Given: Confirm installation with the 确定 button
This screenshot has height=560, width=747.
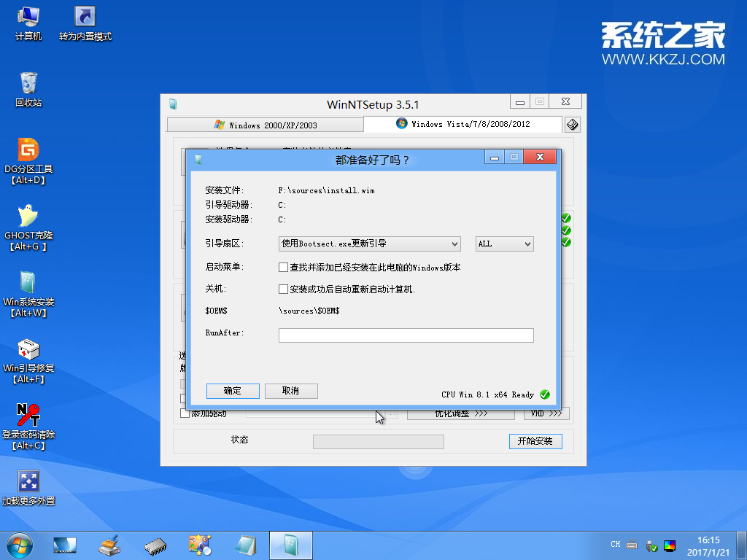Looking at the screenshot, I should pos(232,391).
